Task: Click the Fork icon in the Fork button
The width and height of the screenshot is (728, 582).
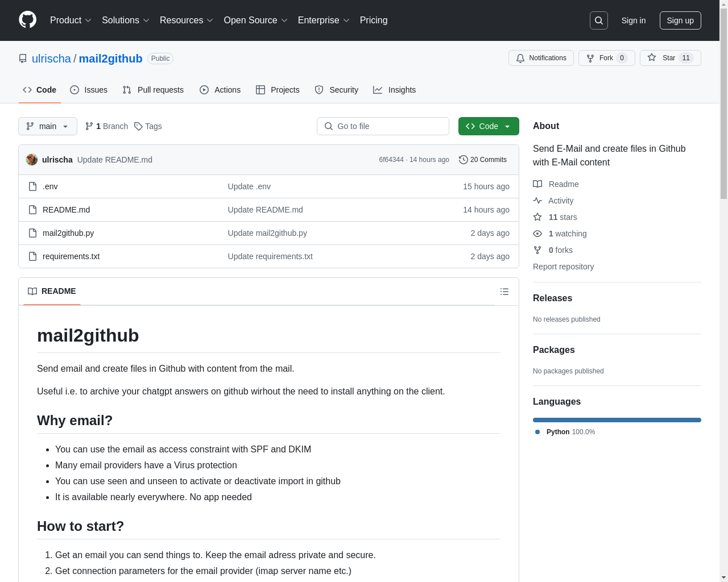Action: pos(590,58)
